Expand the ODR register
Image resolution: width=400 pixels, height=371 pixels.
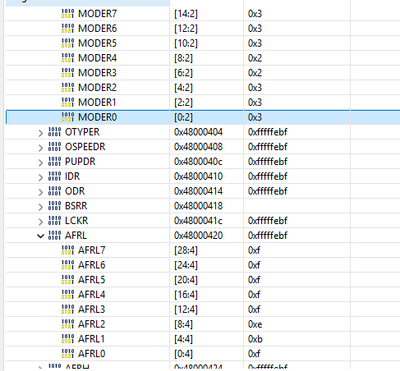click(x=41, y=192)
